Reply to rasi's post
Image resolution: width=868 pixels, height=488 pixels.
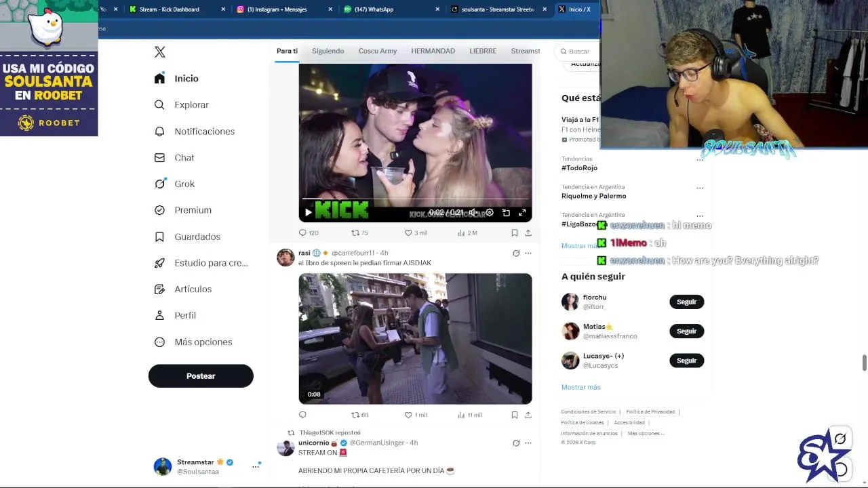pos(302,415)
